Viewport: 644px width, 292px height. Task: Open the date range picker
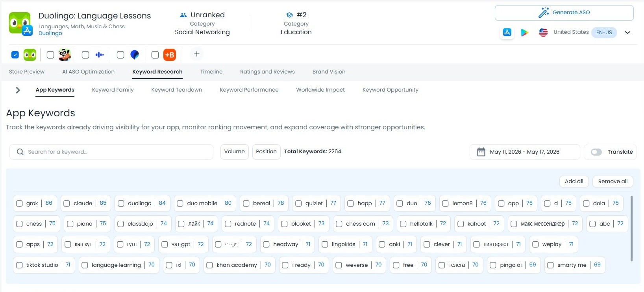pos(525,152)
